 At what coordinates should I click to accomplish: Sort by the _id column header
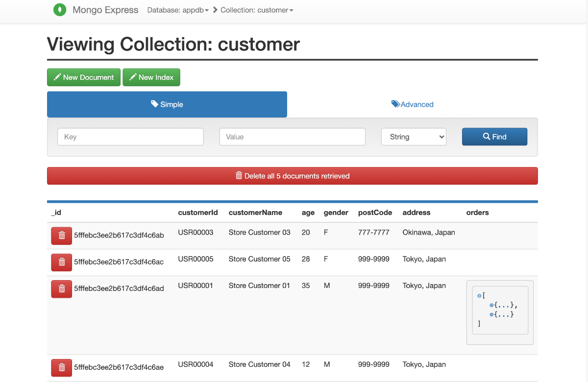click(56, 213)
